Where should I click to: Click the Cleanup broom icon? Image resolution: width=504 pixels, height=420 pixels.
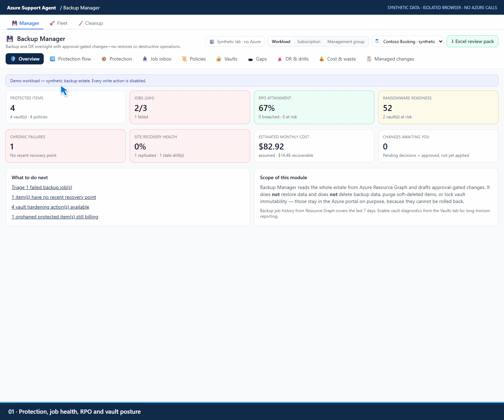tap(80, 23)
